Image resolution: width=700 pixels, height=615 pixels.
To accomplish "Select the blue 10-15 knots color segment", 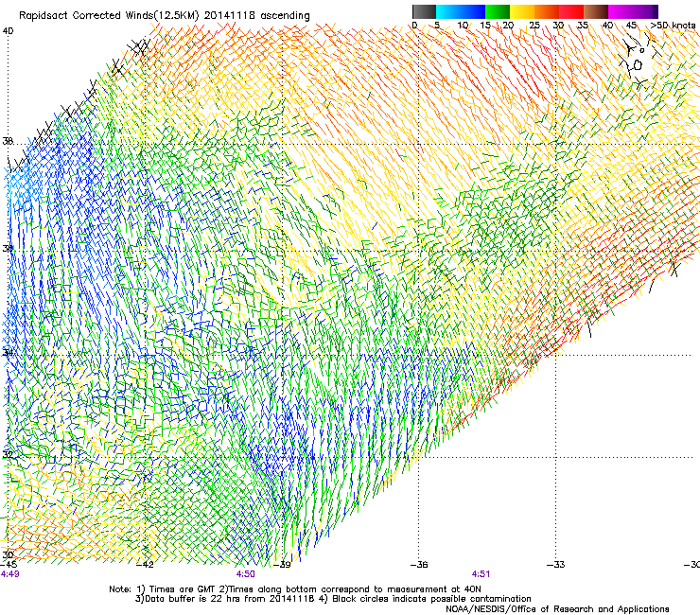I will tap(472, 11).
